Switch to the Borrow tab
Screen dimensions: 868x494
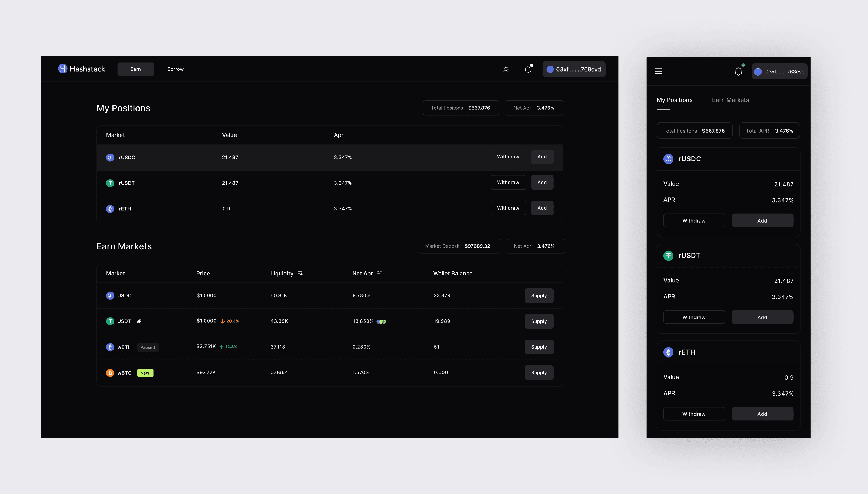click(x=176, y=69)
